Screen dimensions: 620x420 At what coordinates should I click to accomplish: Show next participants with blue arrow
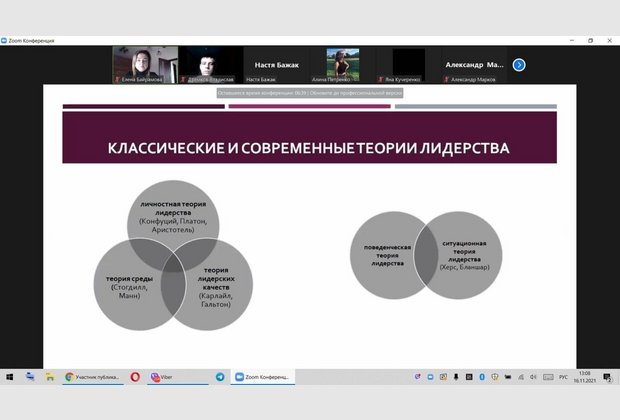pyautogui.click(x=519, y=65)
